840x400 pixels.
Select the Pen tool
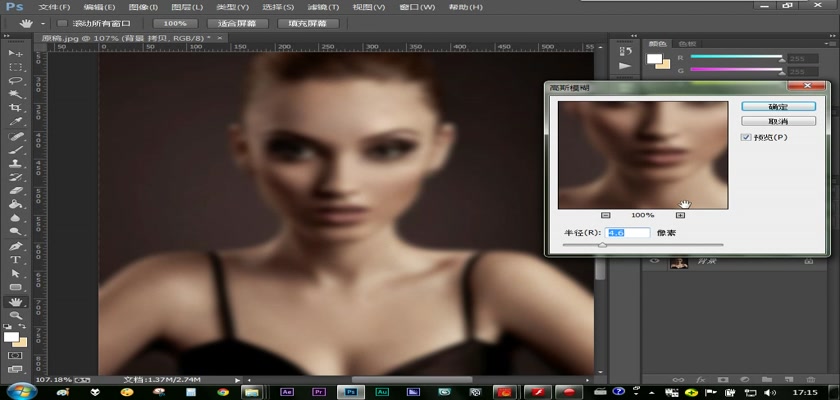coord(16,246)
